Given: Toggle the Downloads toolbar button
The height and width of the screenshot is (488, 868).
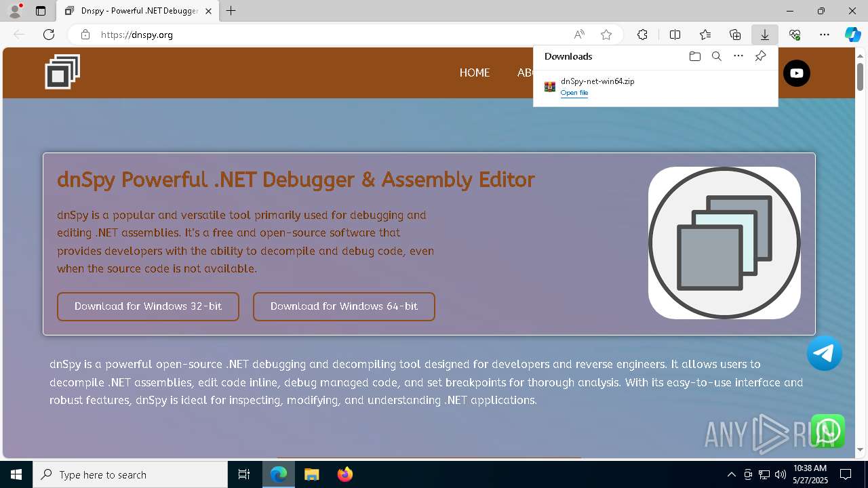Looking at the screenshot, I should pyautogui.click(x=765, y=35).
